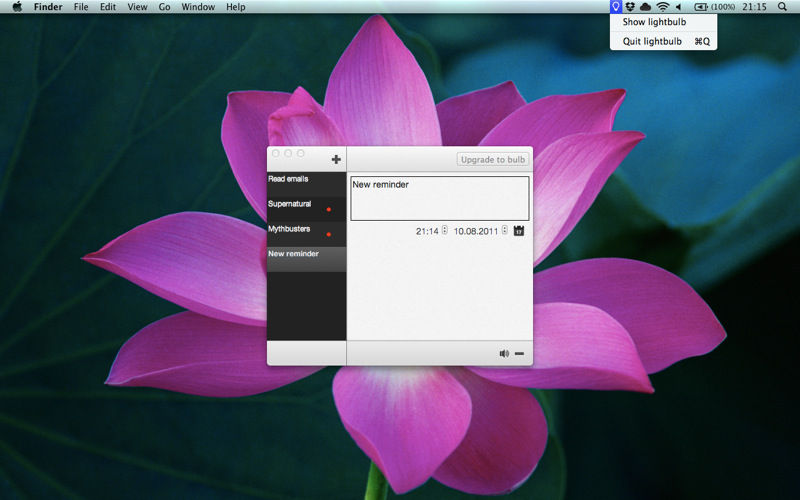The image size is (800, 500).
Task: Close the lightbulb window
Action: click(276, 153)
